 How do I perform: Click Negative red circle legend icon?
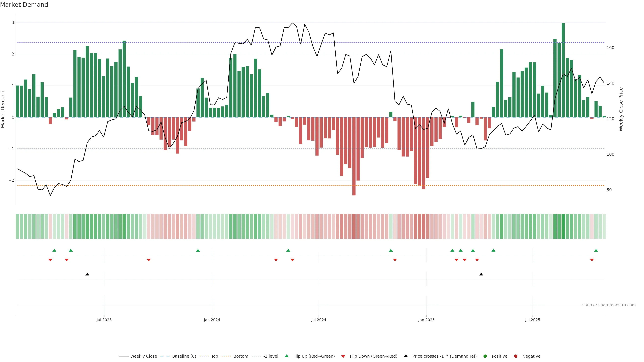pos(516,356)
